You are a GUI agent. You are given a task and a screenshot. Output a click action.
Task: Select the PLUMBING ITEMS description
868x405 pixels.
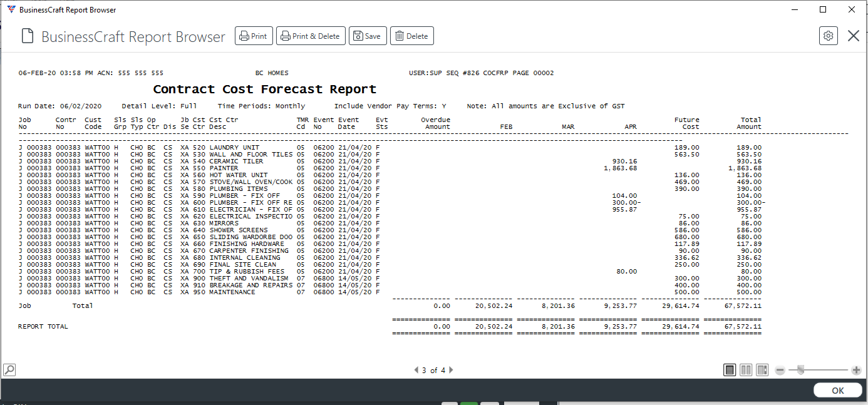(x=239, y=188)
